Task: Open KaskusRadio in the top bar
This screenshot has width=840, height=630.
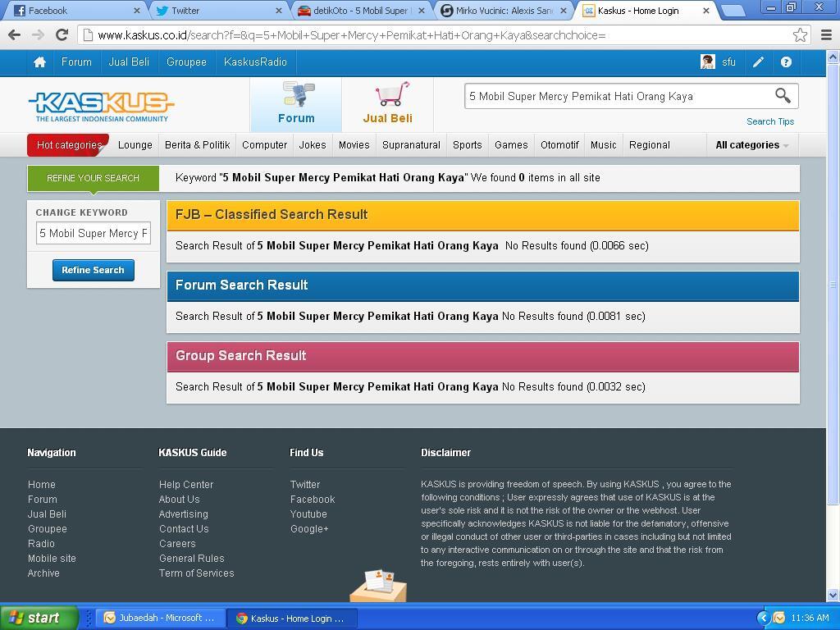Action: (255, 62)
